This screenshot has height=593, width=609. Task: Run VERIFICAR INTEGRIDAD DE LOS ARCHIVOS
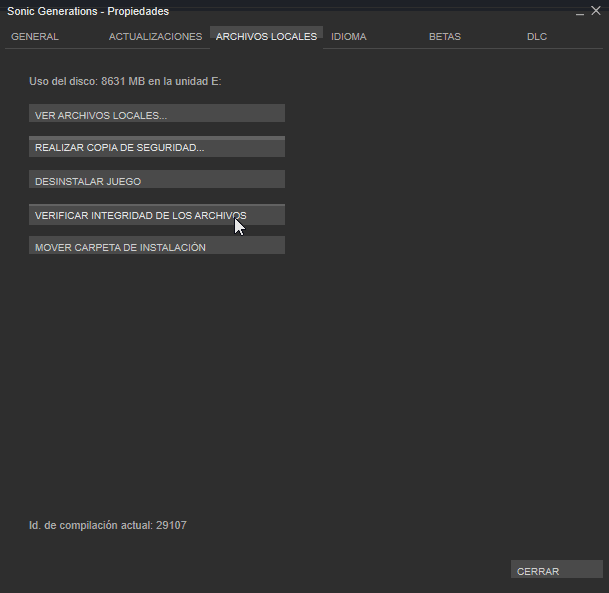pyautogui.click(x=157, y=214)
